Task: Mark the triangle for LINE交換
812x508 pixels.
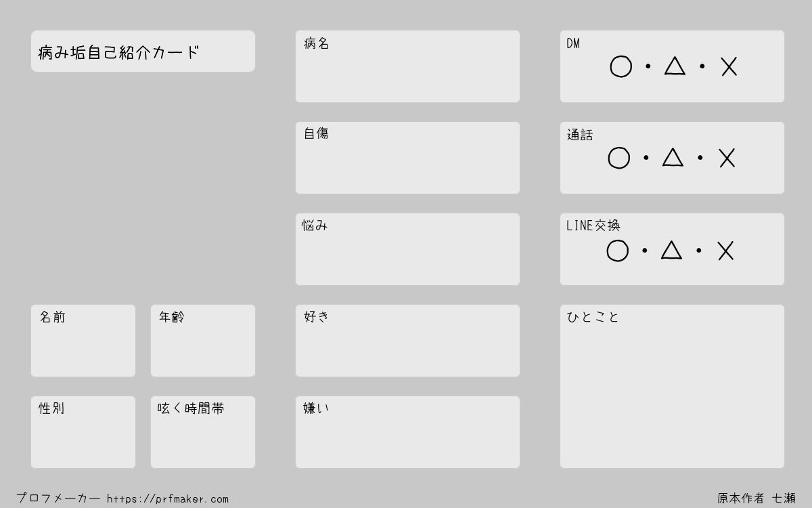Action: [x=671, y=250]
